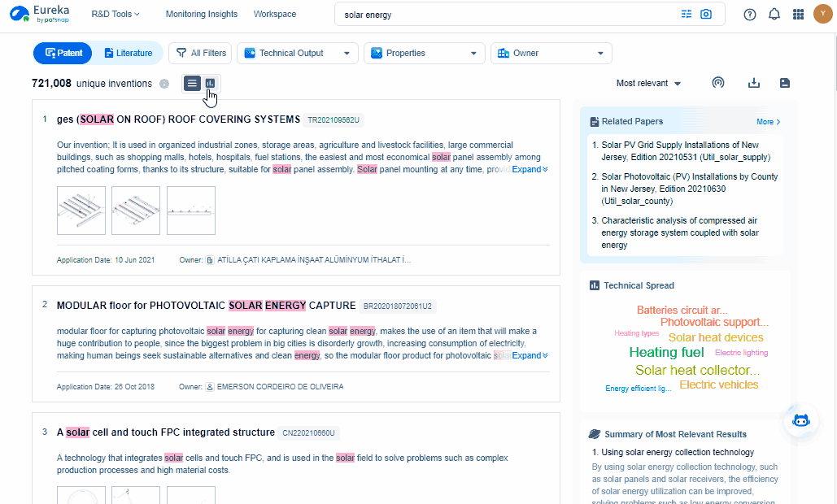This screenshot has height=504, width=837.
Task: Open third drawing thumbnail of result 1
Action: [x=191, y=210]
